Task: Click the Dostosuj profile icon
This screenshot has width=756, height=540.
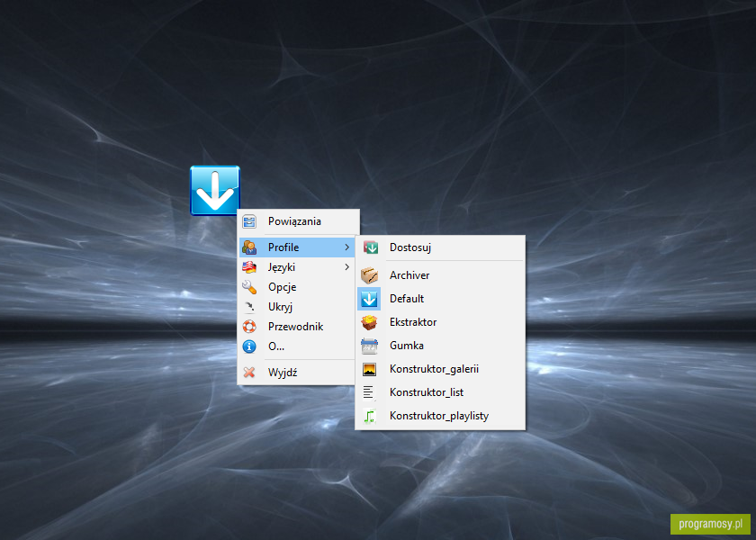Action: pyautogui.click(x=370, y=247)
